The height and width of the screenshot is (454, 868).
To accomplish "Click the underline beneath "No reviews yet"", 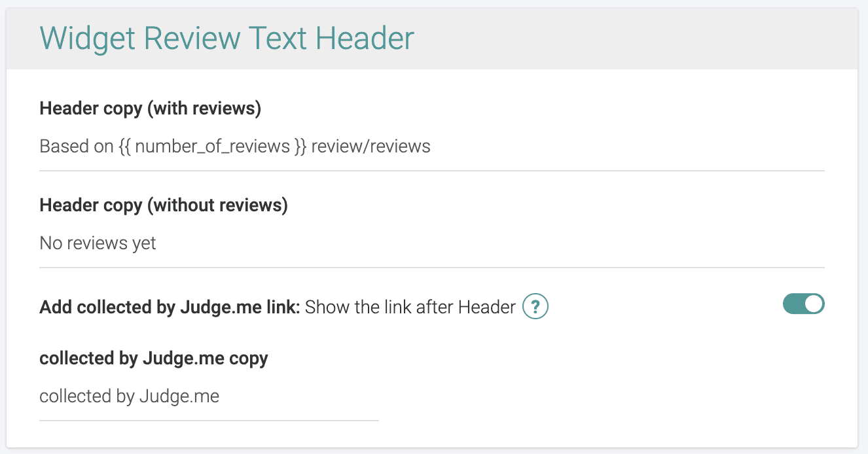I will click(x=432, y=268).
